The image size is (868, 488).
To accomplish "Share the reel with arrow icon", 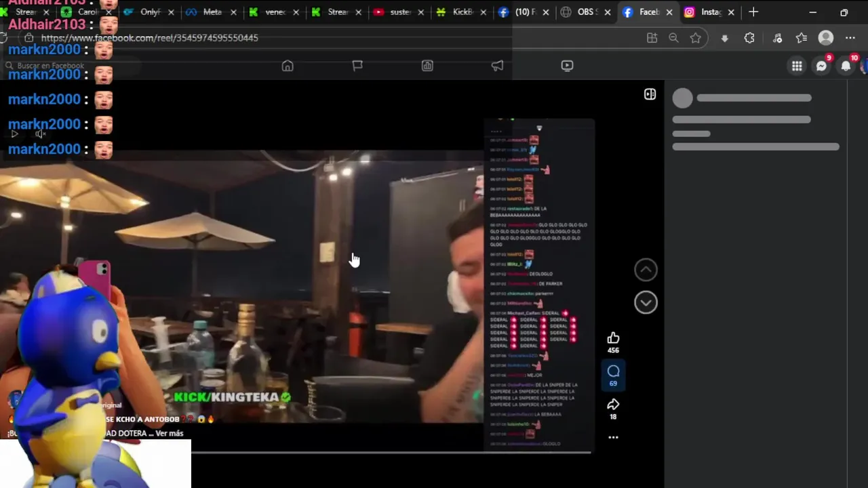I will (x=613, y=405).
